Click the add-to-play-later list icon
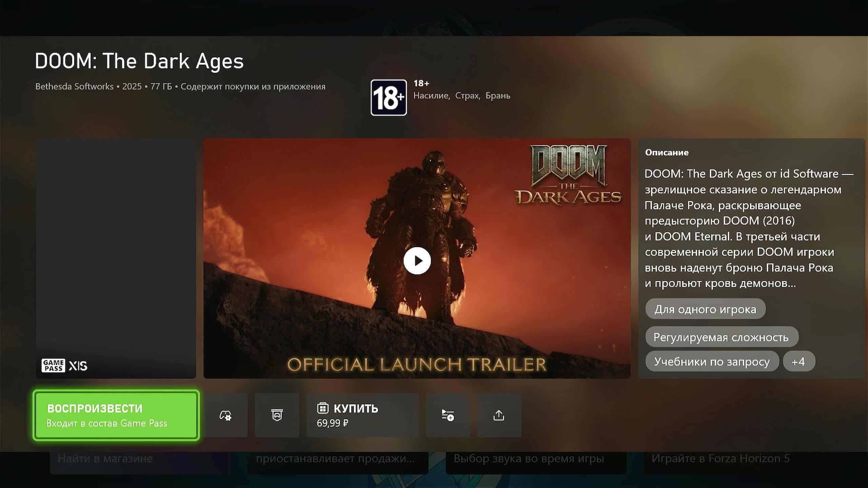The height and width of the screenshot is (488, 868). (448, 415)
